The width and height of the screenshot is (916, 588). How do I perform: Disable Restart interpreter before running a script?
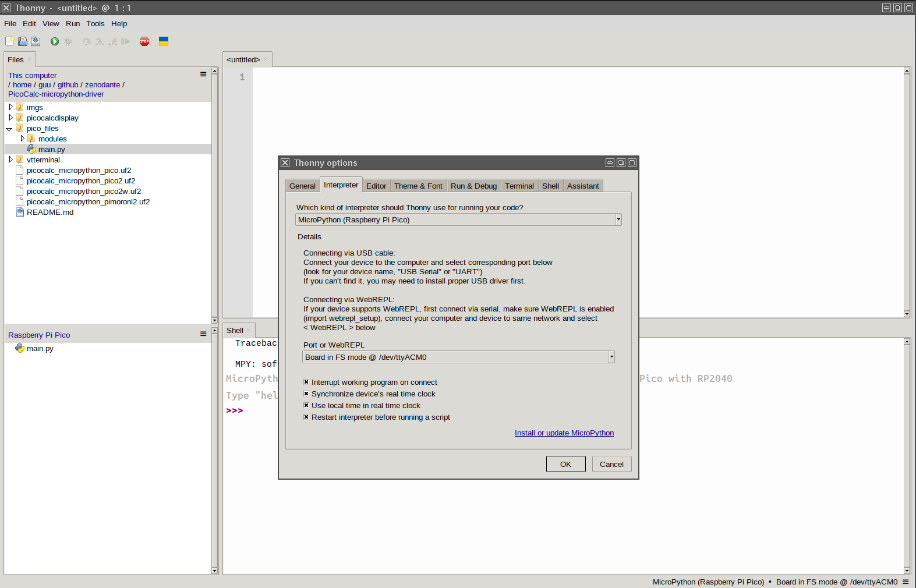click(x=306, y=417)
